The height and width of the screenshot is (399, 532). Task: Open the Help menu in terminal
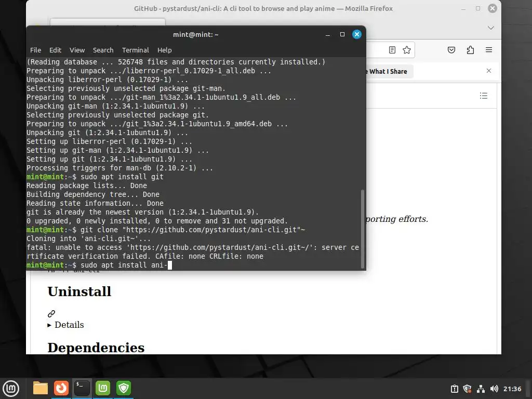164,50
